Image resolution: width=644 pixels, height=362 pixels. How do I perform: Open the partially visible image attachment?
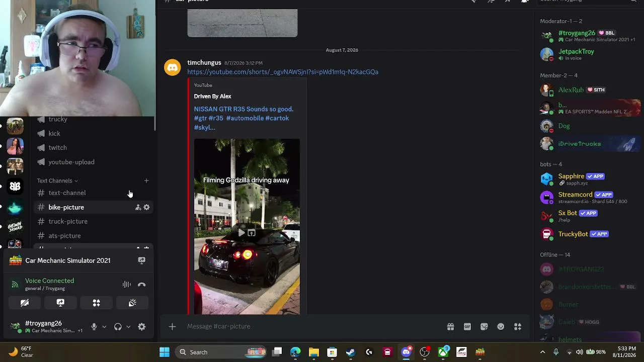(x=243, y=23)
